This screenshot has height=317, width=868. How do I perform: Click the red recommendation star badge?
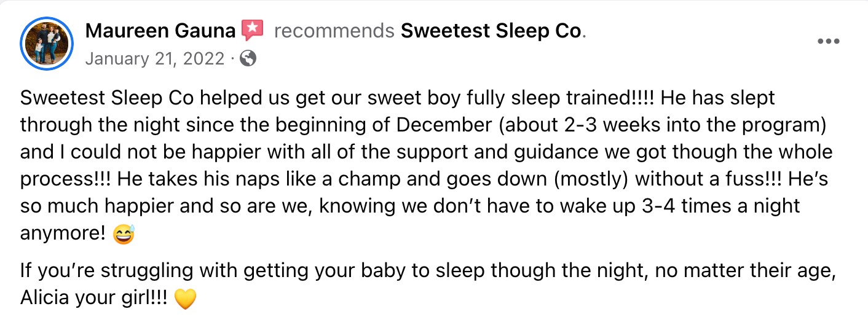tap(253, 29)
